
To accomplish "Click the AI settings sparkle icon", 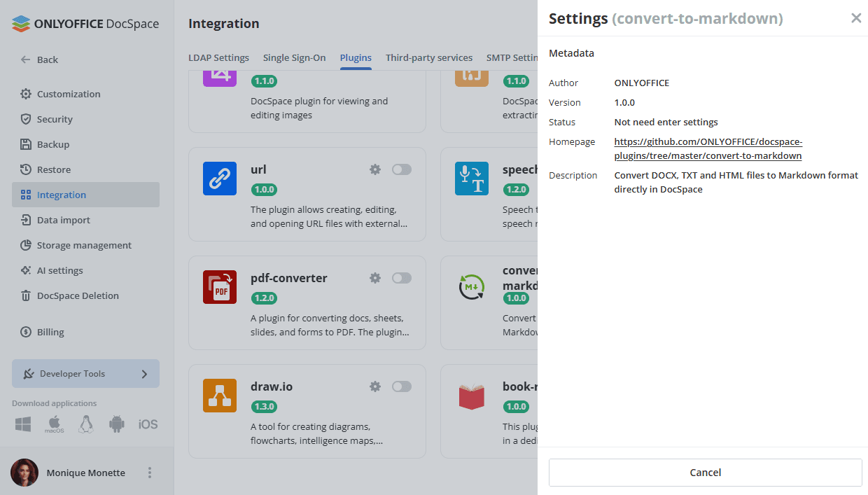I will click(26, 270).
